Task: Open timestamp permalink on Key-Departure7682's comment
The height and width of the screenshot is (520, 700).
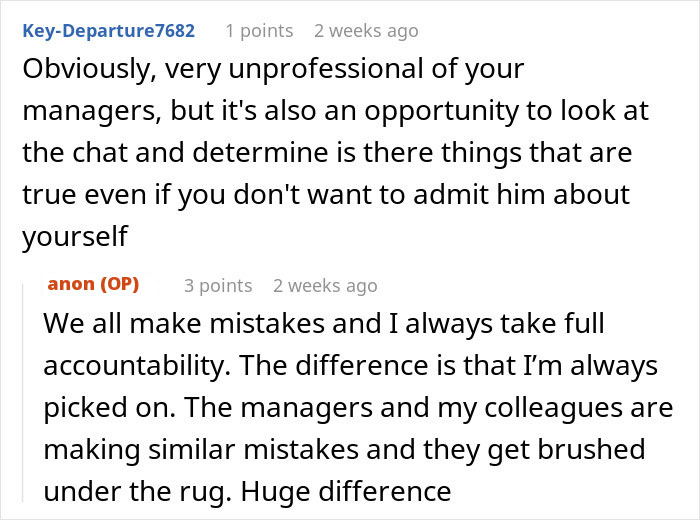Action: click(365, 30)
